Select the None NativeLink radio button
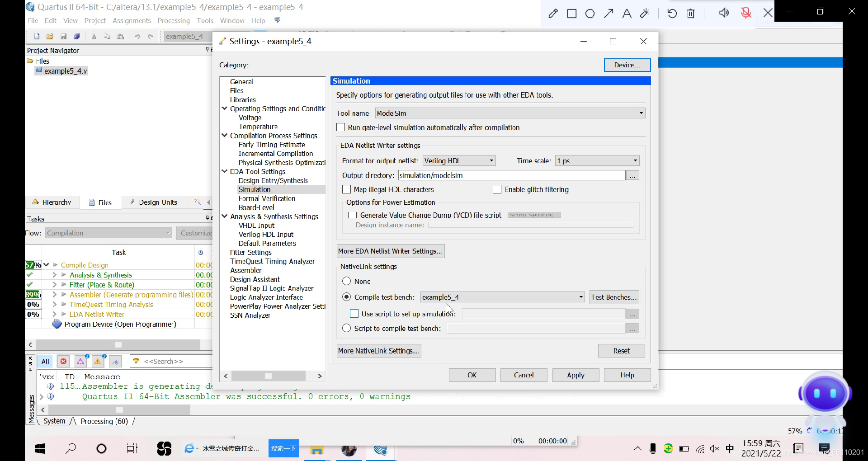This screenshot has height=461, width=868. 347,281
